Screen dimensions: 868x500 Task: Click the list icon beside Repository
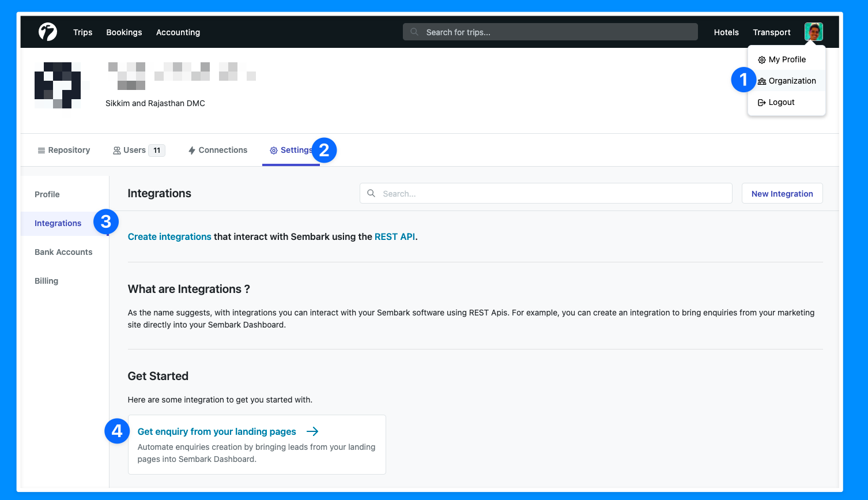point(41,150)
